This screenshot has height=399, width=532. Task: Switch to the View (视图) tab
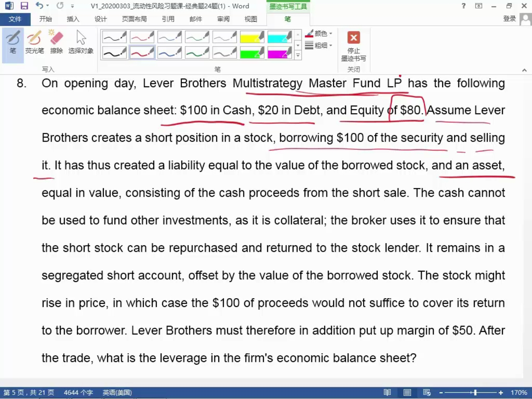[x=251, y=19]
